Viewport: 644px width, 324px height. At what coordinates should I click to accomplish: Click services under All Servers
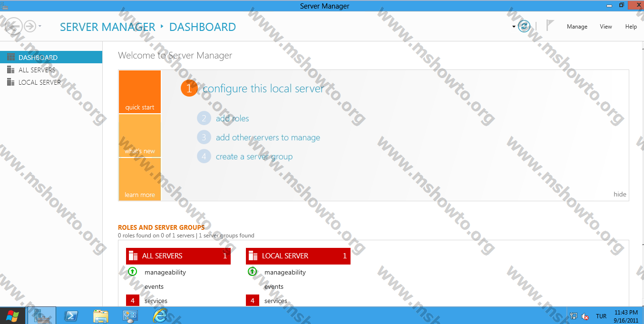(x=156, y=301)
